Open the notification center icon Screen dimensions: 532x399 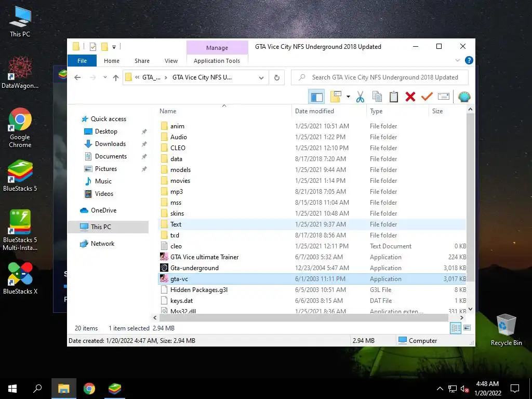[515, 389]
